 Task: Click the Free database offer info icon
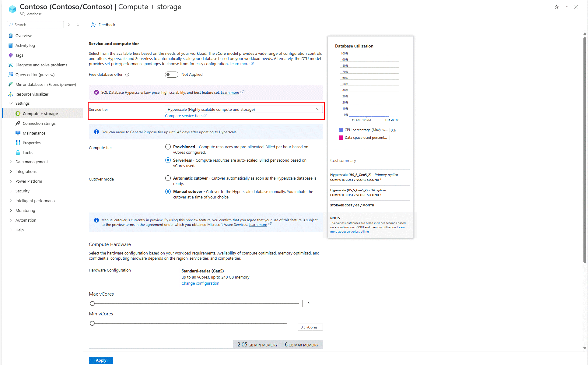[127, 75]
